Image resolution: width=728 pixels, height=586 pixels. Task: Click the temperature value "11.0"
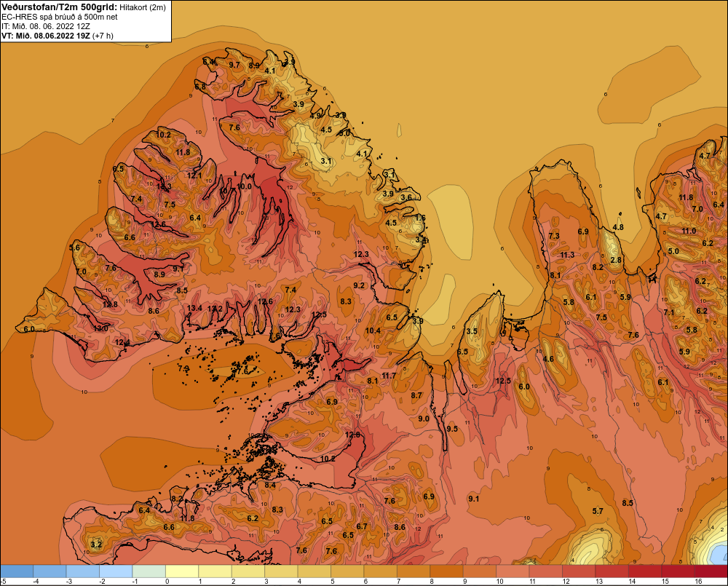(x=689, y=231)
